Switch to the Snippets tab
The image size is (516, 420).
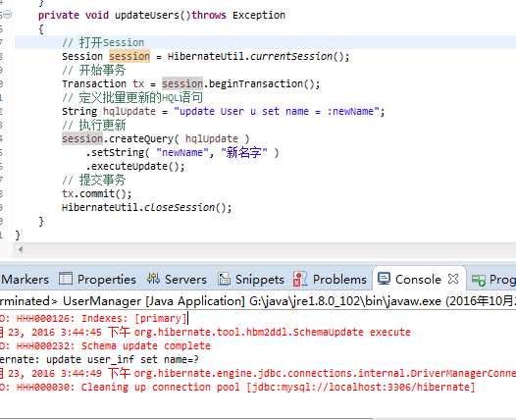260,280
